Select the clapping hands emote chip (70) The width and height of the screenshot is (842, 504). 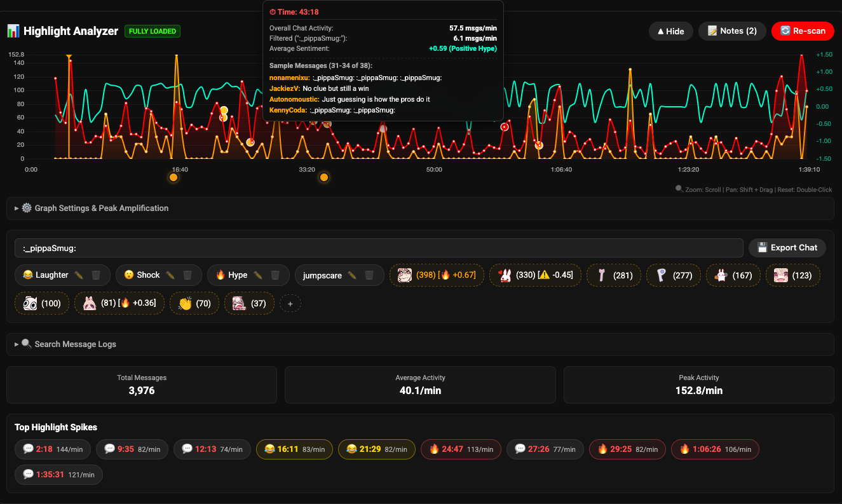pyautogui.click(x=194, y=303)
